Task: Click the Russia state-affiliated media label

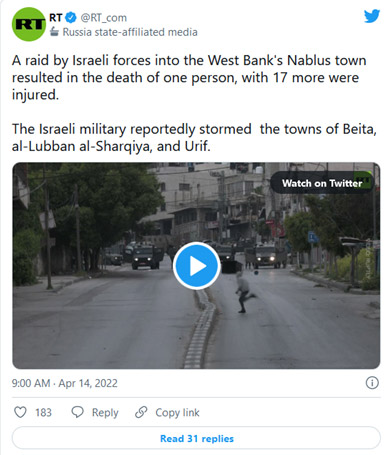Action: pyautogui.click(x=130, y=32)
